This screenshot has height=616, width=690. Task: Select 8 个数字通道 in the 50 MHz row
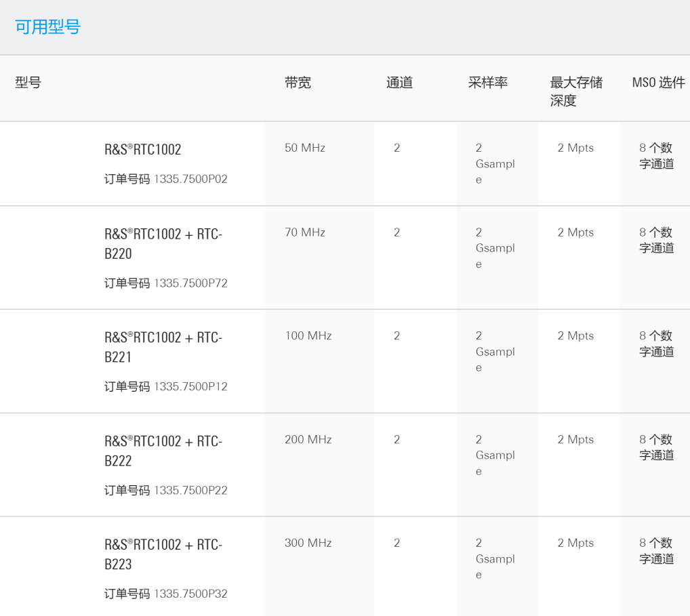pyautogui.click(x=657, y=156)
